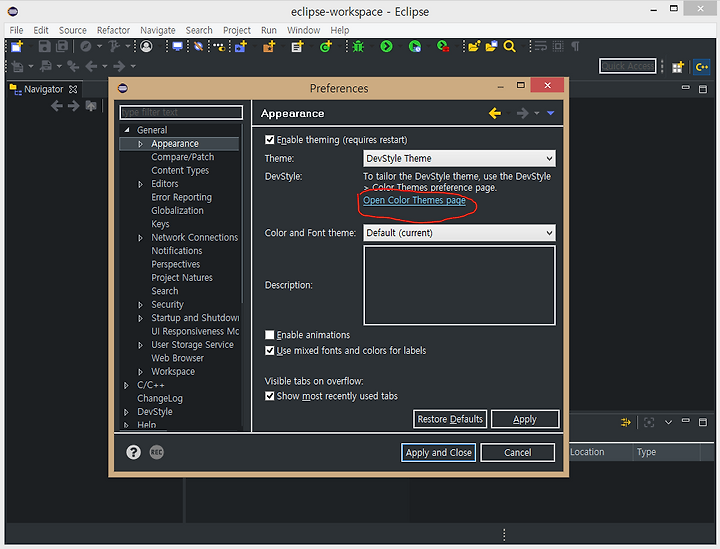
Task: Click the user profile circle icon
Action: (x=146, y=46)
